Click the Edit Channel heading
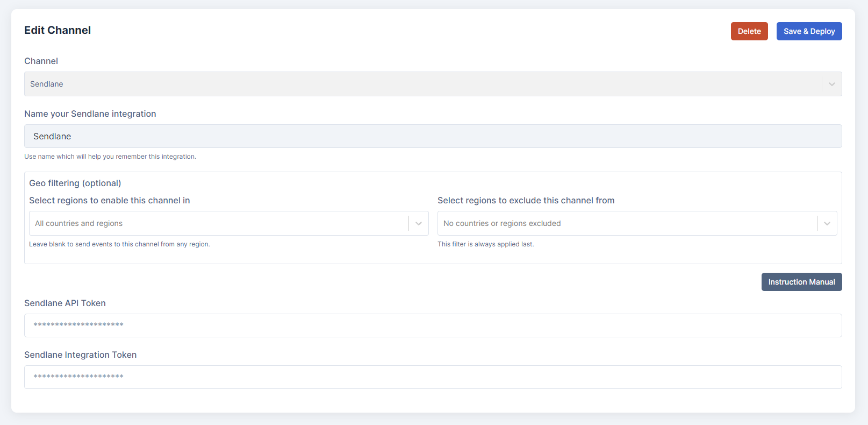 pyautogui.click(x=58, y=31)
